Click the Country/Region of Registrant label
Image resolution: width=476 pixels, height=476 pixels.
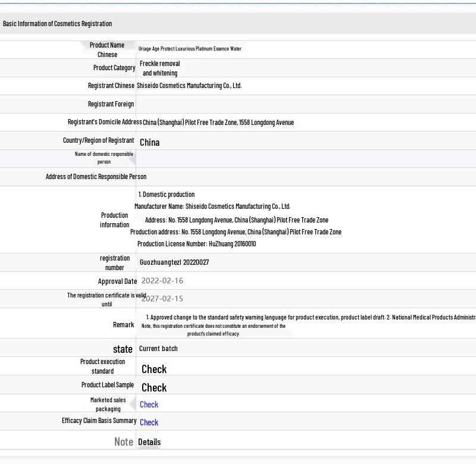pos(98,140)
